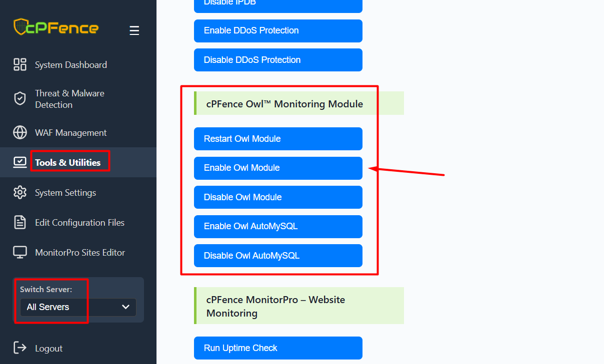Click the MonitorPro Sites Editor screen icon
Viewport: 604px width, 364px height.
[20, 253]
